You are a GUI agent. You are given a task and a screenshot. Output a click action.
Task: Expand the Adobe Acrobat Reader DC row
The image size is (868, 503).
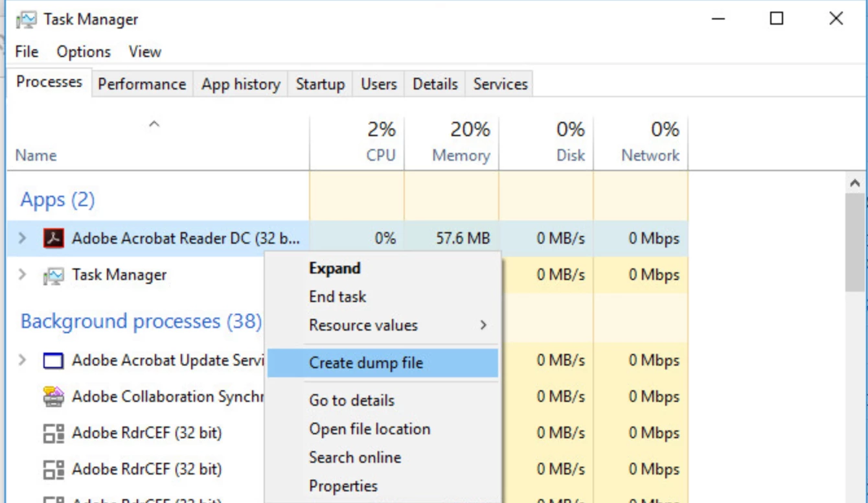[23, 239]
